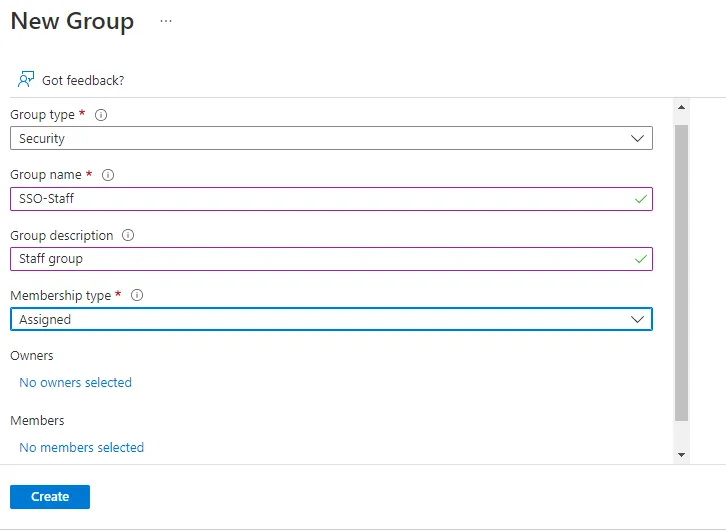Click the Group type info icon
The height and width of the screenshot is (531, 726).
point(101,115)
